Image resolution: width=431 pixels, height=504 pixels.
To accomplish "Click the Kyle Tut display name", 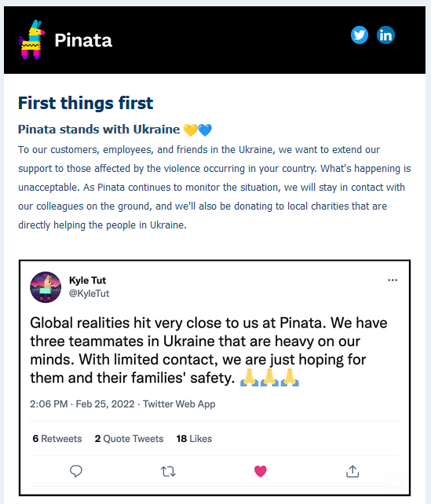I will coord(87,280).
